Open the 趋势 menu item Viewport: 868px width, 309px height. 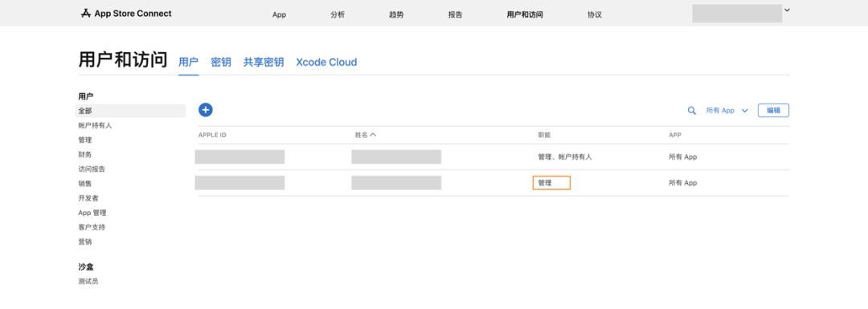[396, 15]
